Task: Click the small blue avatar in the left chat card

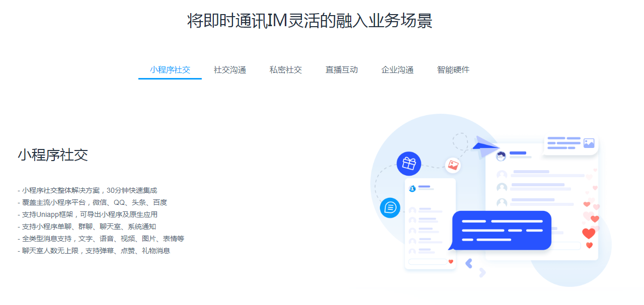Action: point(413,188)
